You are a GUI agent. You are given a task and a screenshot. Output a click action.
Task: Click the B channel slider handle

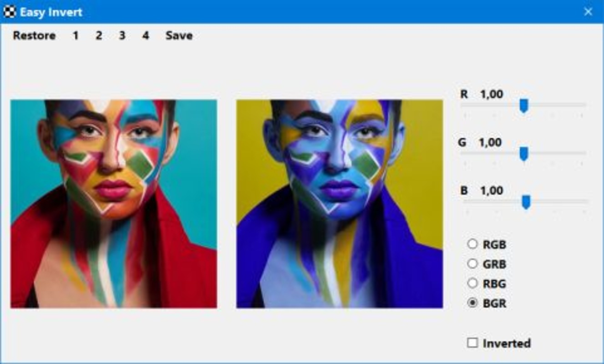(x=526, y=202)
